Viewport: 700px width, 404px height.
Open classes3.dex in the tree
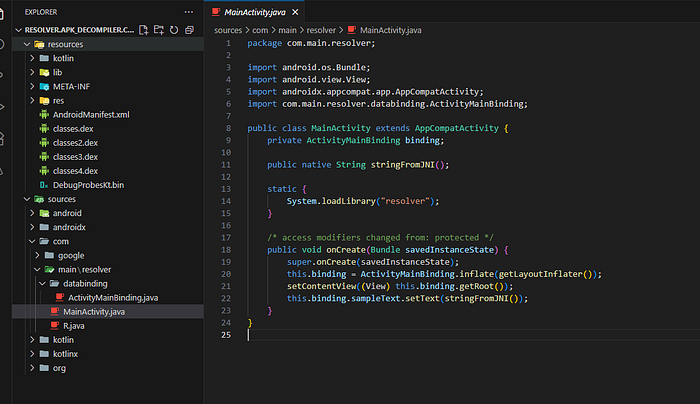tap(75, 157)
